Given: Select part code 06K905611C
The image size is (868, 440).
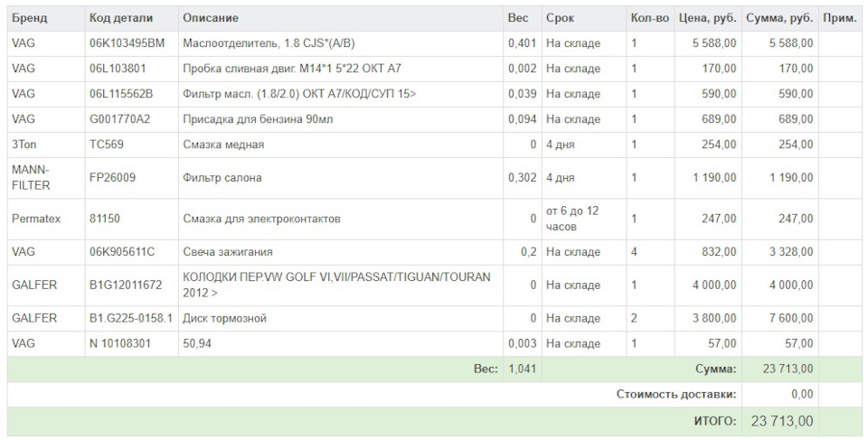Looking at the screenshot, I should tap(122, 252).
